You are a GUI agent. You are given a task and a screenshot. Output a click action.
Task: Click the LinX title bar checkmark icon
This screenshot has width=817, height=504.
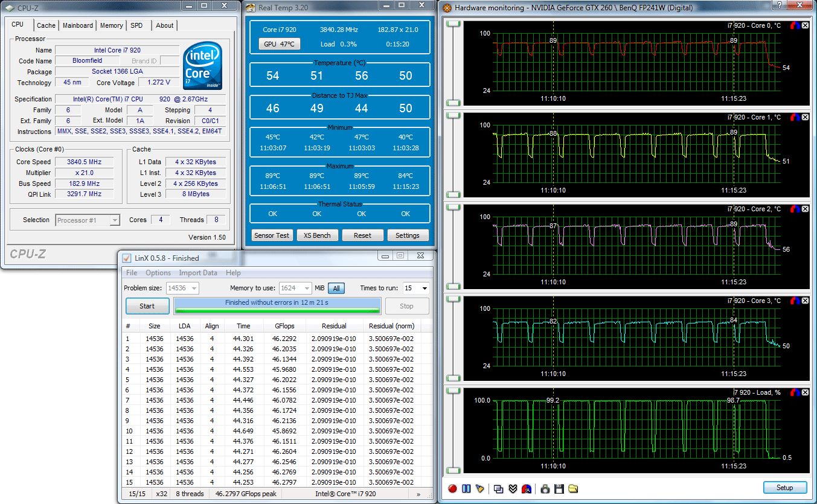tap(126, 258)
